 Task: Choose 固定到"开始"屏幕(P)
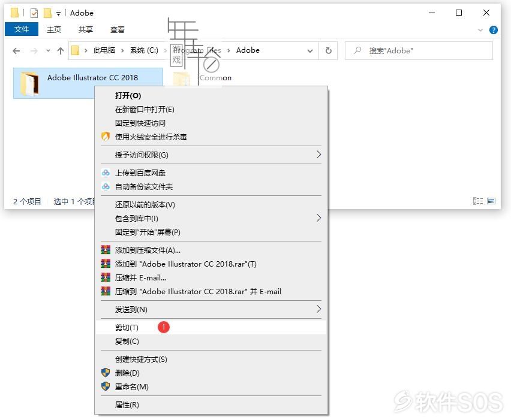pyautogui.click(x=211, y=232)
